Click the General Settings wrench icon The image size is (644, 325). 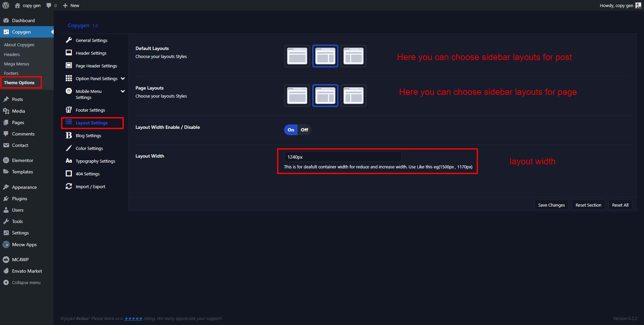pos(69,40)
